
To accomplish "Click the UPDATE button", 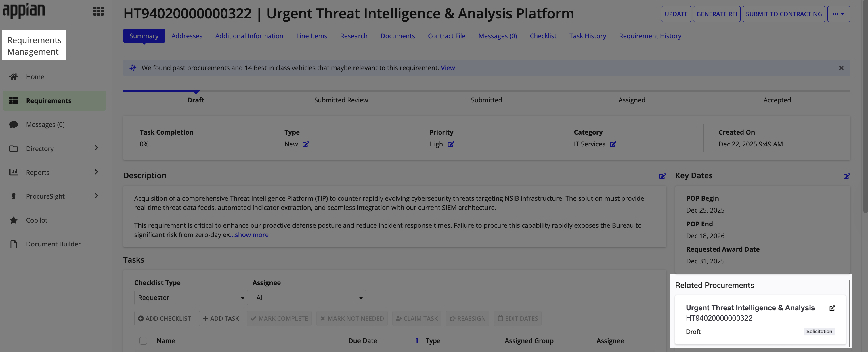I will 676,14.
